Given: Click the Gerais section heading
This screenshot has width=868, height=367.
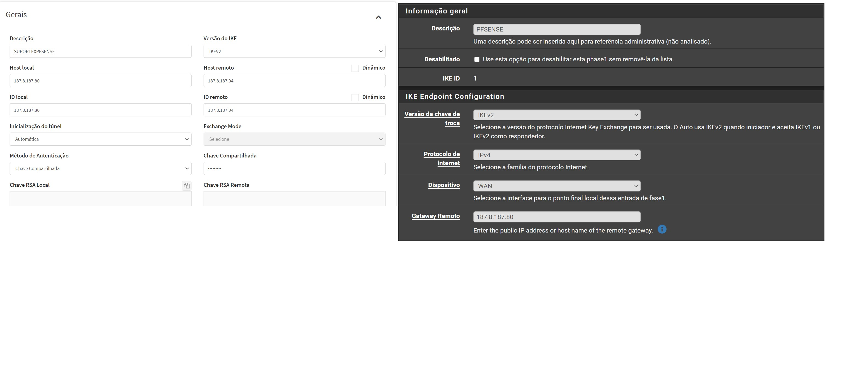Looking at the screenshot, I should 16,15.
